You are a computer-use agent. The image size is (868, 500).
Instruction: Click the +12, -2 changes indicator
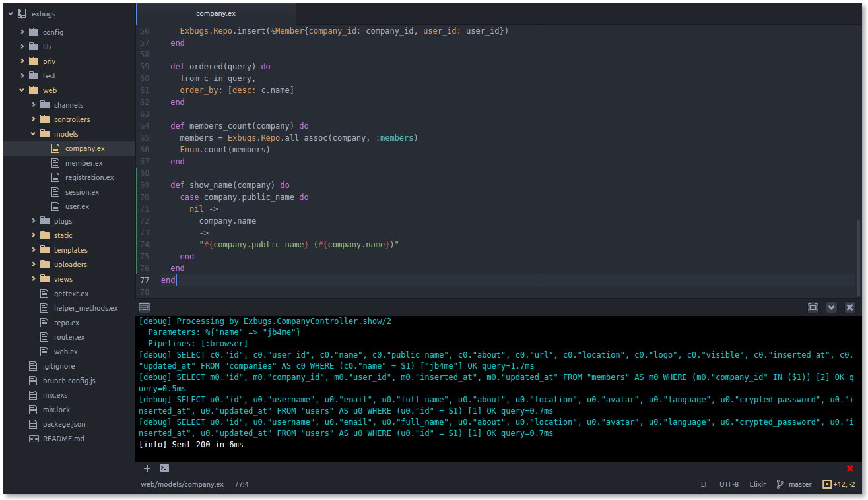845,484
